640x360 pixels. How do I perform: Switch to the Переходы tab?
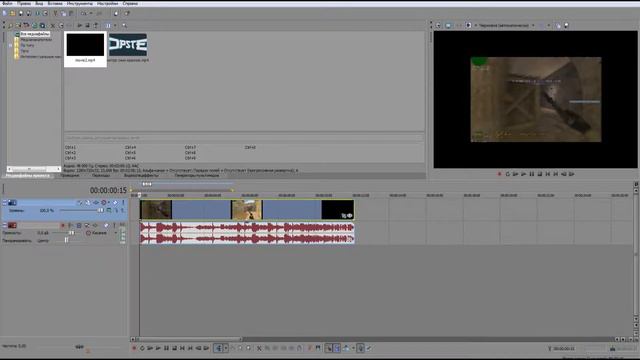pyautogui.click(x=101, y=176)
